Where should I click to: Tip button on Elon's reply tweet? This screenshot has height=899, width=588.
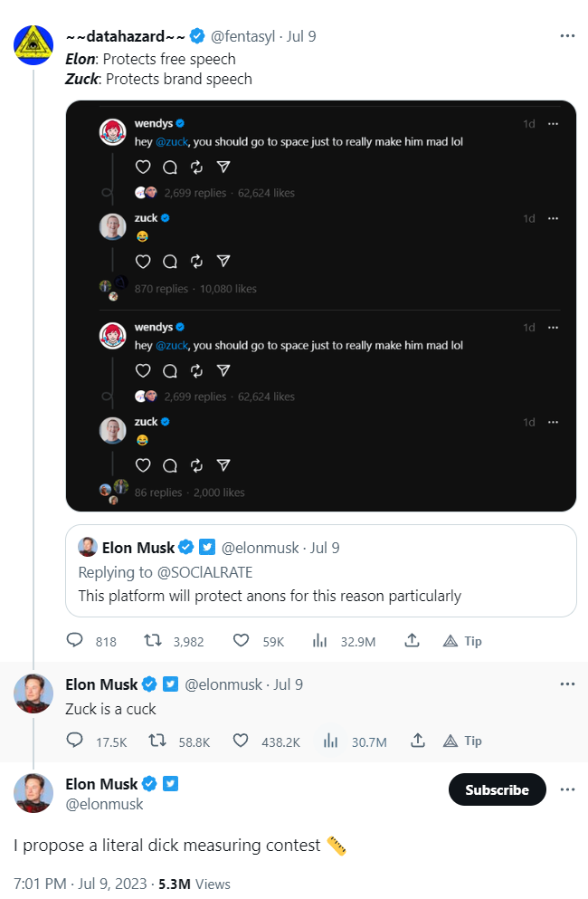[462, 741]
